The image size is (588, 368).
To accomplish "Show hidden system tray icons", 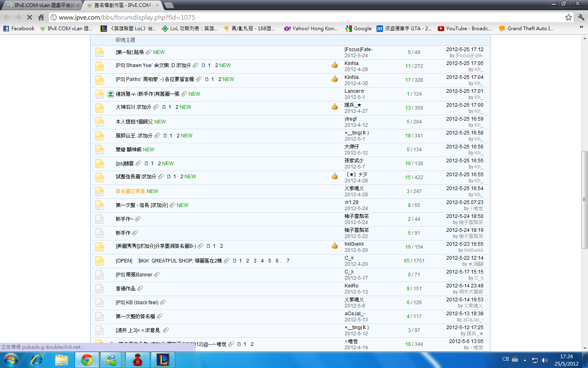I will coord(525,360).
